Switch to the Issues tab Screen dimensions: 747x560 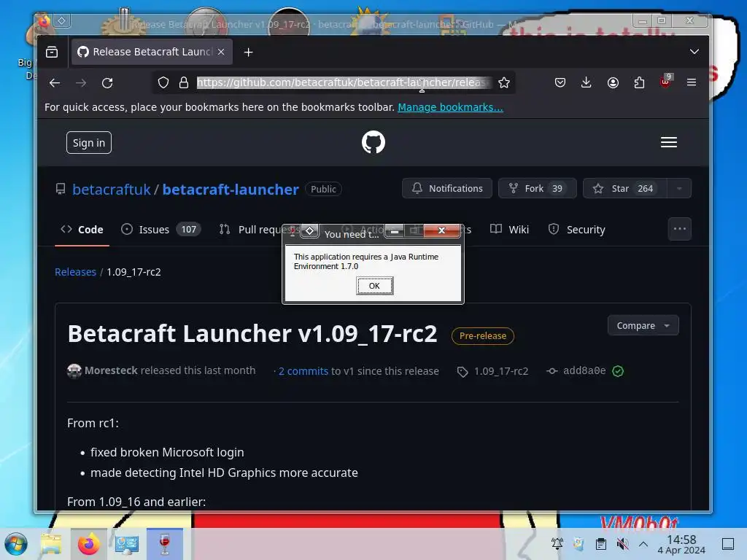tap(161, 230)
